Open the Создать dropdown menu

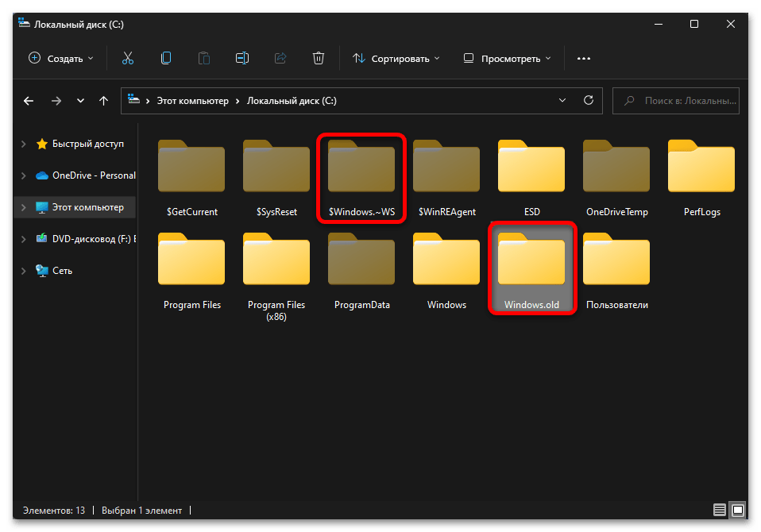click(x=61, y=58)
